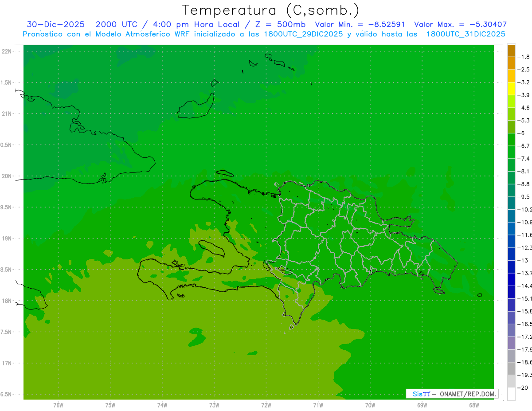The width and height of the screenshot is (532, 411).
Task: Click the "-2.5" colorbar label
Action: click(524, 70)
